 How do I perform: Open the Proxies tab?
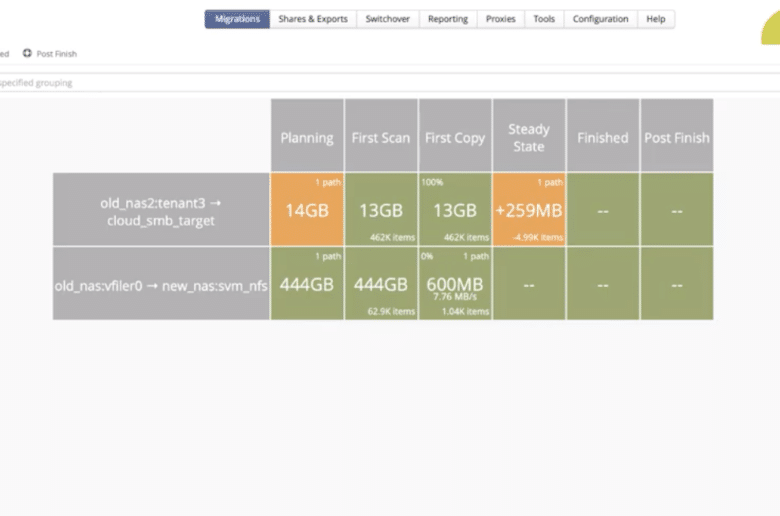coord(500,19)
